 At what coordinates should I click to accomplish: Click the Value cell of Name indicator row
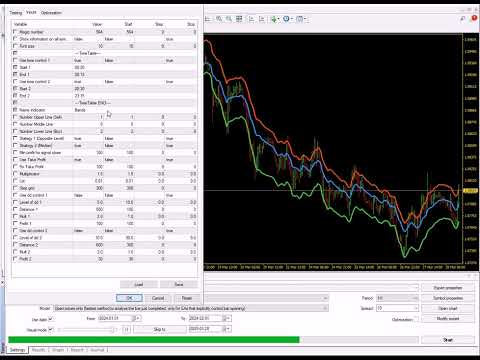(x=88, y=110)
